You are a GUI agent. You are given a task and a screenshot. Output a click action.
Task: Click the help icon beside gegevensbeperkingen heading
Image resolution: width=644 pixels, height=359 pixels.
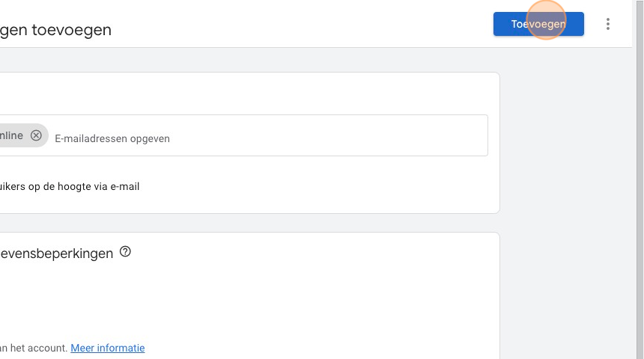pyautogui.click(x=125, y=252)
